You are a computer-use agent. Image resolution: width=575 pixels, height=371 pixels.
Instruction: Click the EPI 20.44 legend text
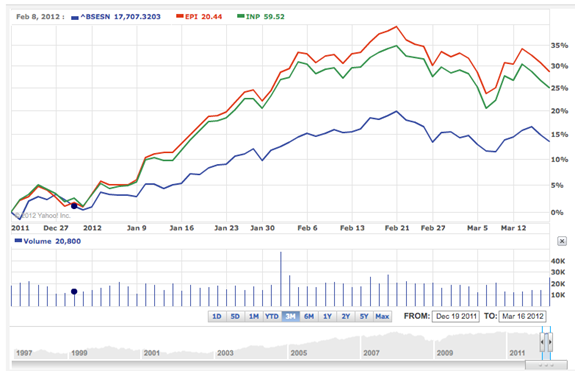tap(204, 16)
